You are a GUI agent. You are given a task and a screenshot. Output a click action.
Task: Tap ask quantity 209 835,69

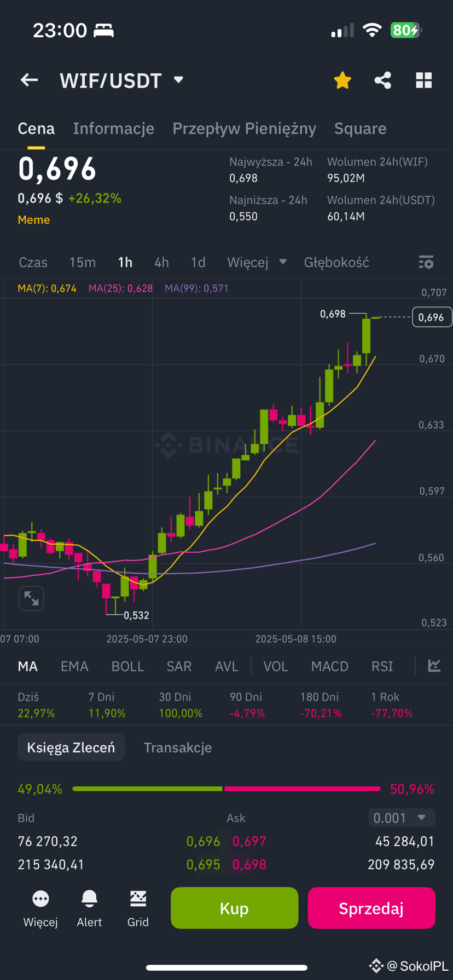point(401,865)
